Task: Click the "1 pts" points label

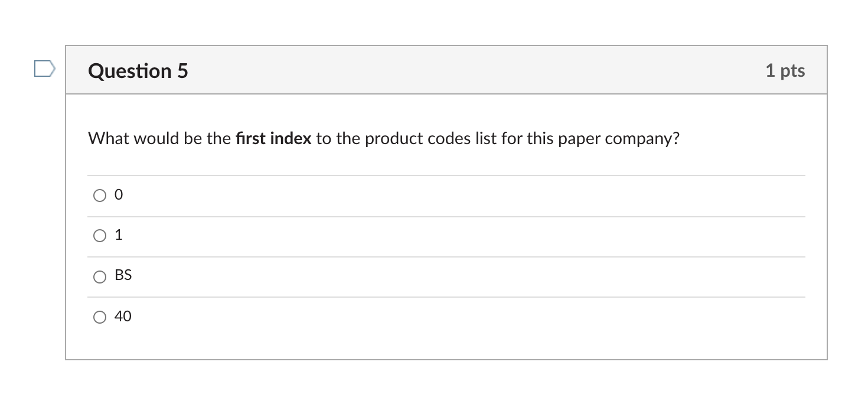Action: tap(785, 71)
